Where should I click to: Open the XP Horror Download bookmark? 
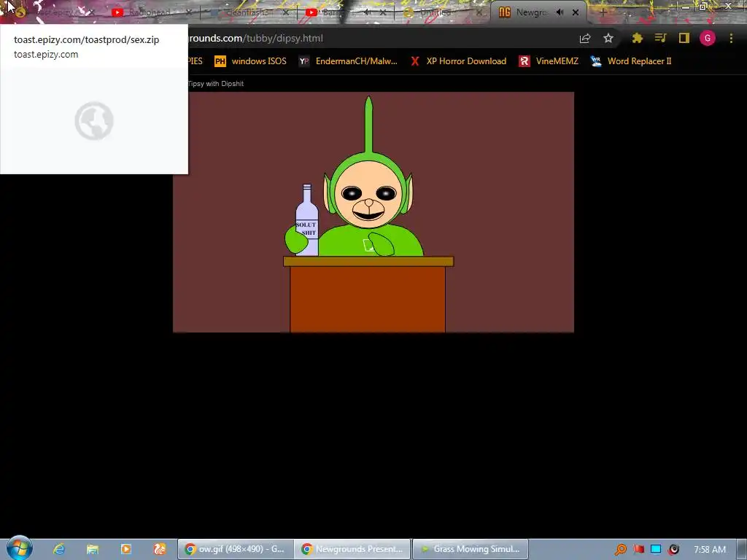[458, 61]
